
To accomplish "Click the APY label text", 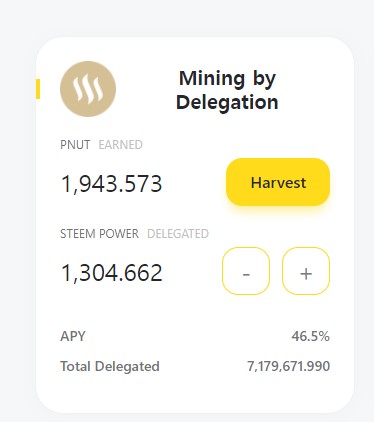I will [73, 336].
